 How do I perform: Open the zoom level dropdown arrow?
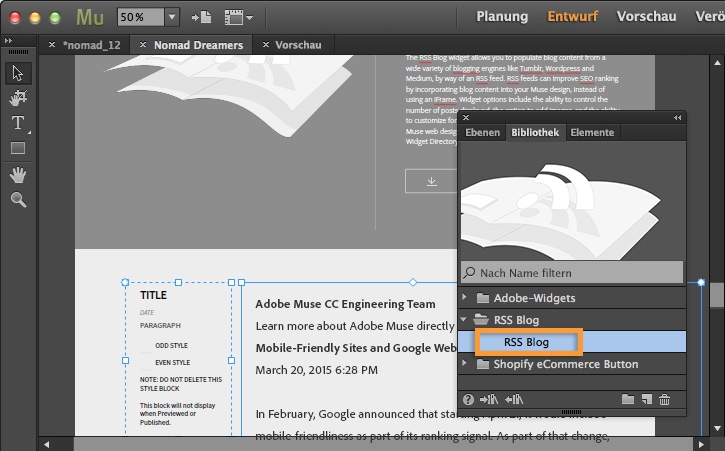[172, 17]
